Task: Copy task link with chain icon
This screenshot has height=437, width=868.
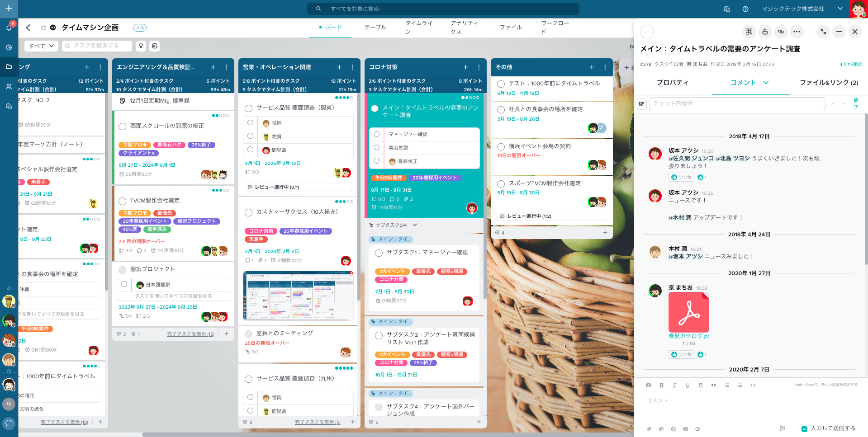Action: (781, 32)
